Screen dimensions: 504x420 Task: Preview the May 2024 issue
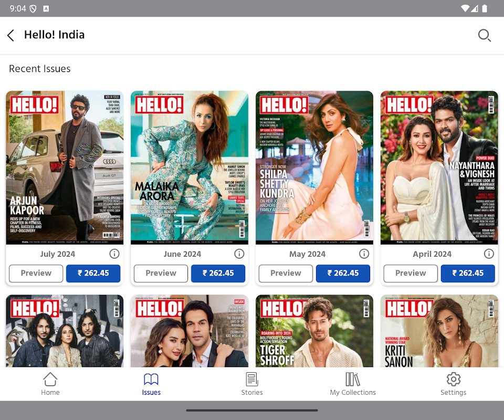coord(286,274)
